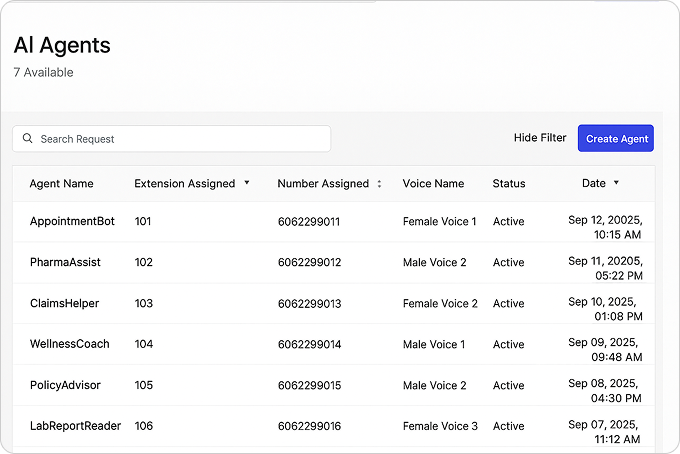
Task: Click extension 104 in the table
Action: (143, 344)
